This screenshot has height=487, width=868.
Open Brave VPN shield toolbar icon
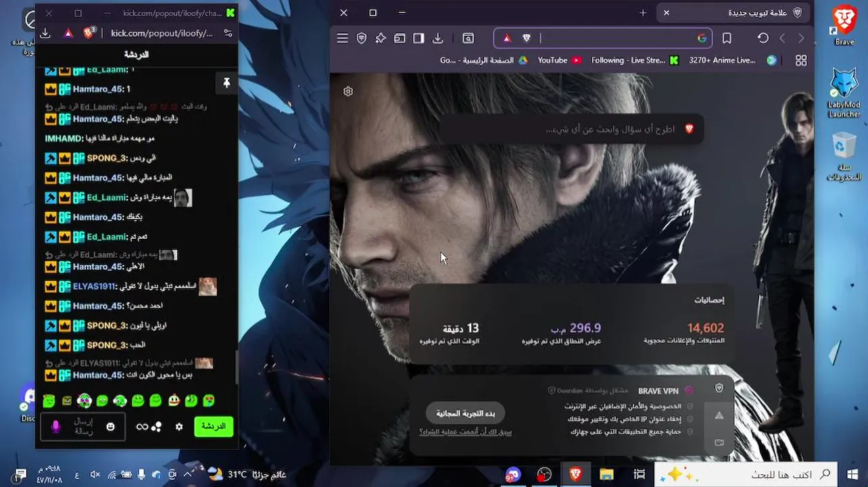[362, 39]
